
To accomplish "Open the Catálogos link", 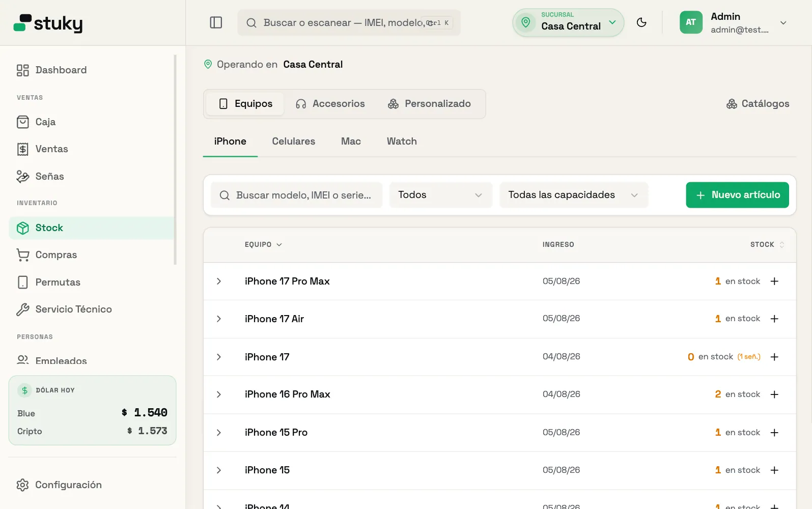I will click(x=758, y=104).
